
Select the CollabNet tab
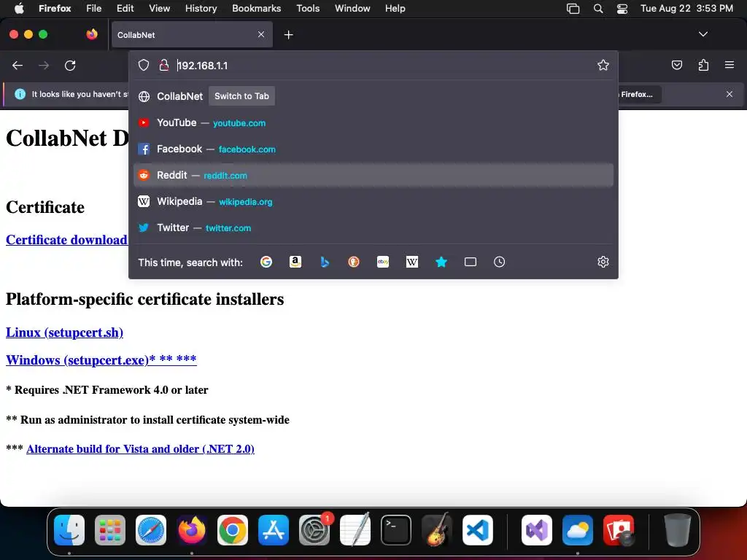point(192,35)
